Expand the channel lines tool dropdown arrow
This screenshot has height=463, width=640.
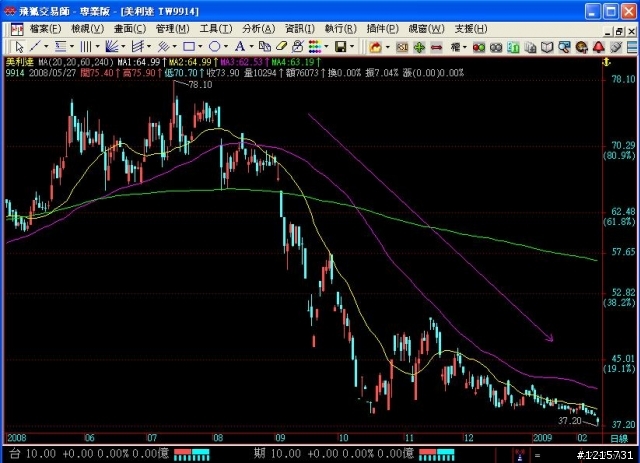(x=149, y=47)
